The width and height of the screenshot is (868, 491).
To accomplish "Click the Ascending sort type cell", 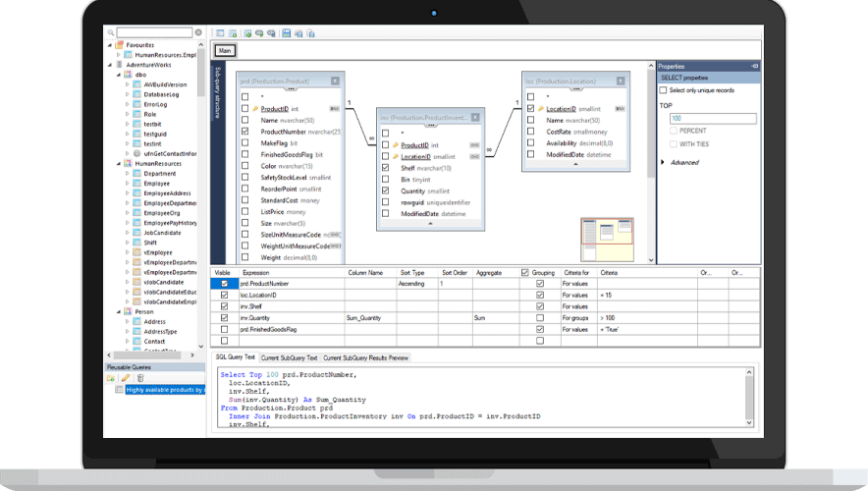I will (417, 284).
